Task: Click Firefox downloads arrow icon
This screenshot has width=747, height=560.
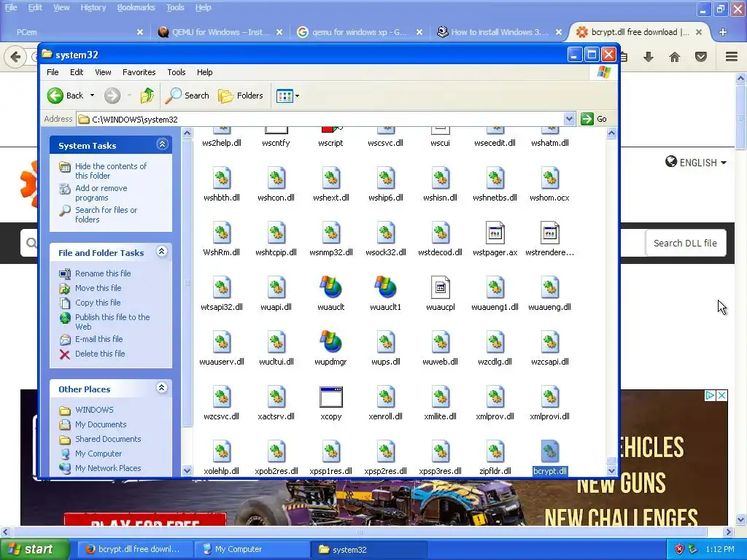Action: [648, 57]
